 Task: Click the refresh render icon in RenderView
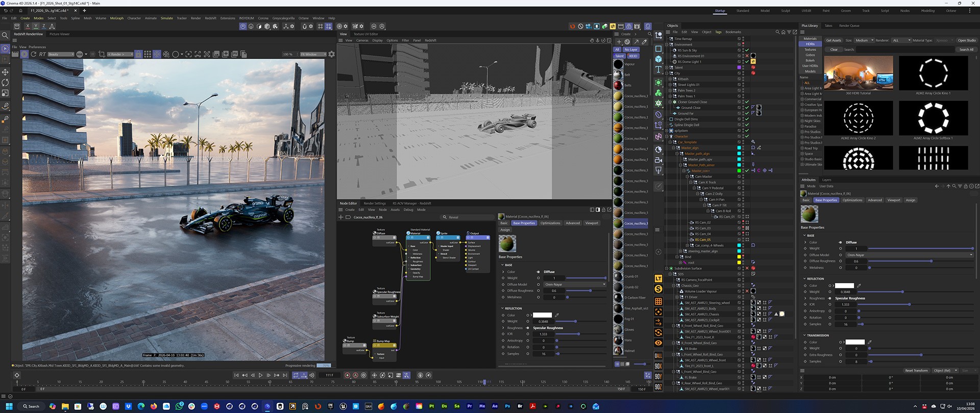point(33,54)
